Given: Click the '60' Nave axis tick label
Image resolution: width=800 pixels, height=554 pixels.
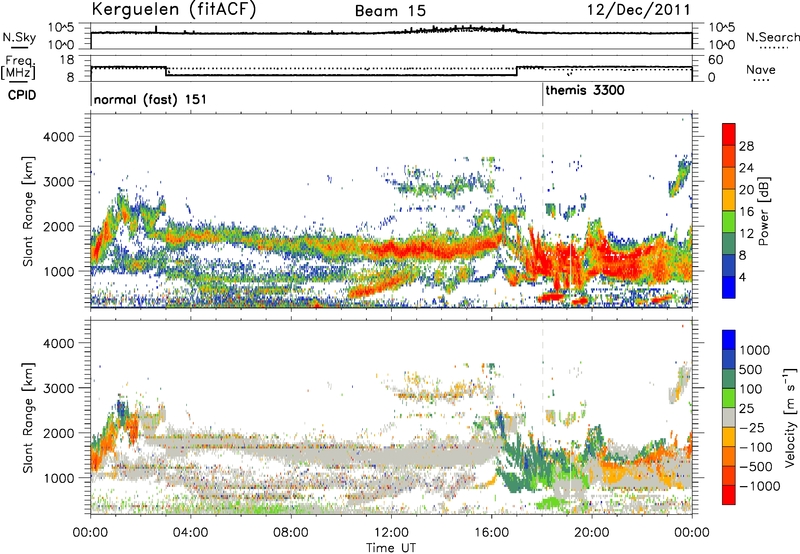Looking at the screenshot, I should (716, 60).
